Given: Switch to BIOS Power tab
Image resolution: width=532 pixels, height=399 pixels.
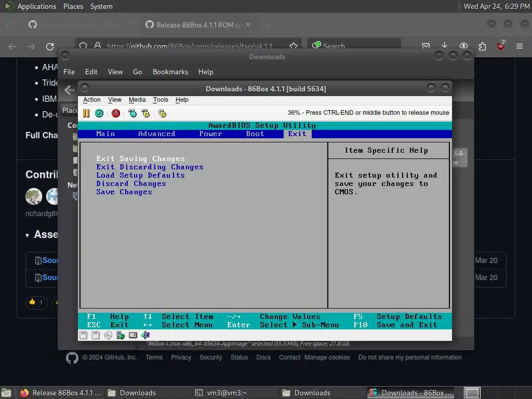Looking at the screenshot, I should (210, 134).
